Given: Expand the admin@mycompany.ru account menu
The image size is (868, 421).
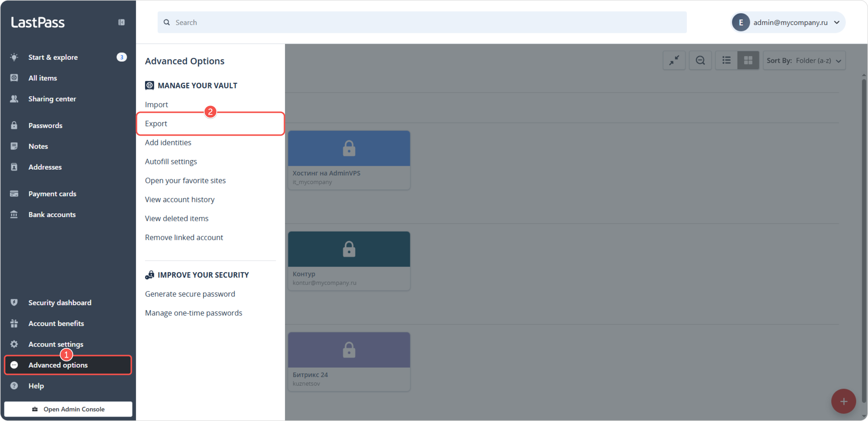Looking at the screenshot, I should [788, 22].
